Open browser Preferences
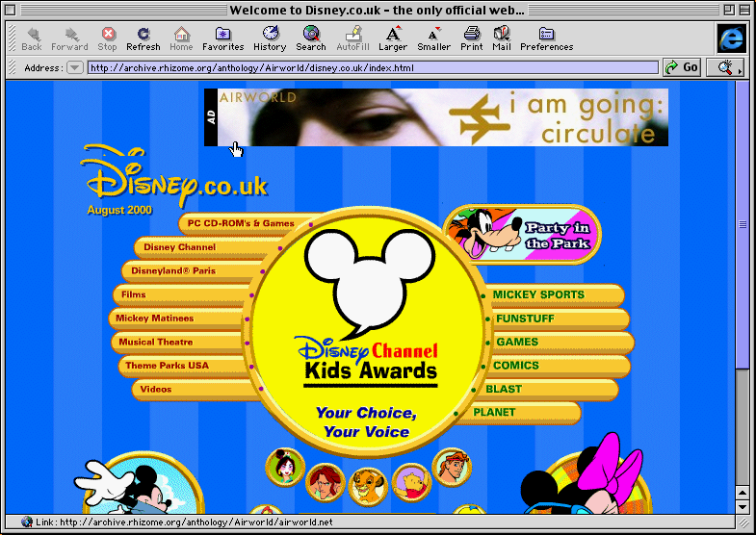 (546, 38)
